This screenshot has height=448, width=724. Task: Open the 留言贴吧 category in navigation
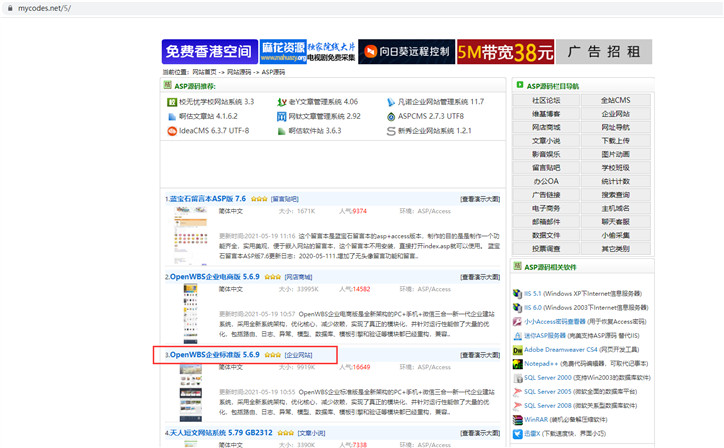(546, 168)
